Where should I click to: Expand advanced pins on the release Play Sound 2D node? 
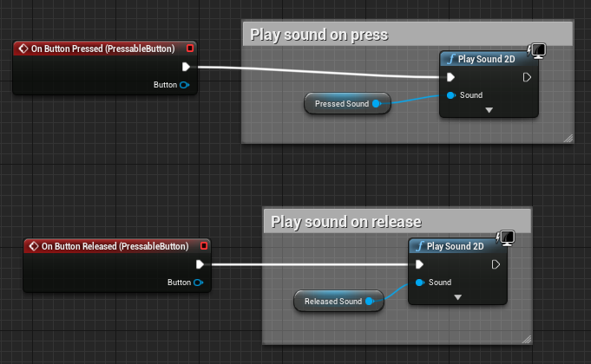[x=457, y=297]
